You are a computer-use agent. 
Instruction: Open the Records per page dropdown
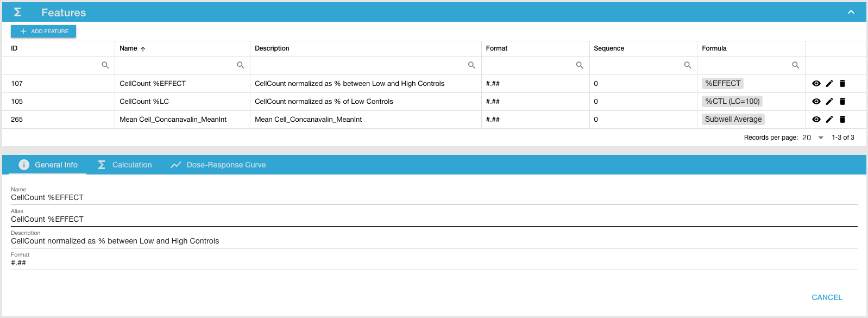point(813,138)
